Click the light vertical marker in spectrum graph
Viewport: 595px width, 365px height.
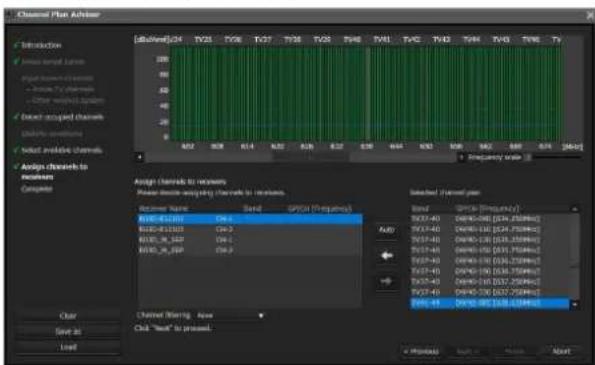[x=368, y=94]
